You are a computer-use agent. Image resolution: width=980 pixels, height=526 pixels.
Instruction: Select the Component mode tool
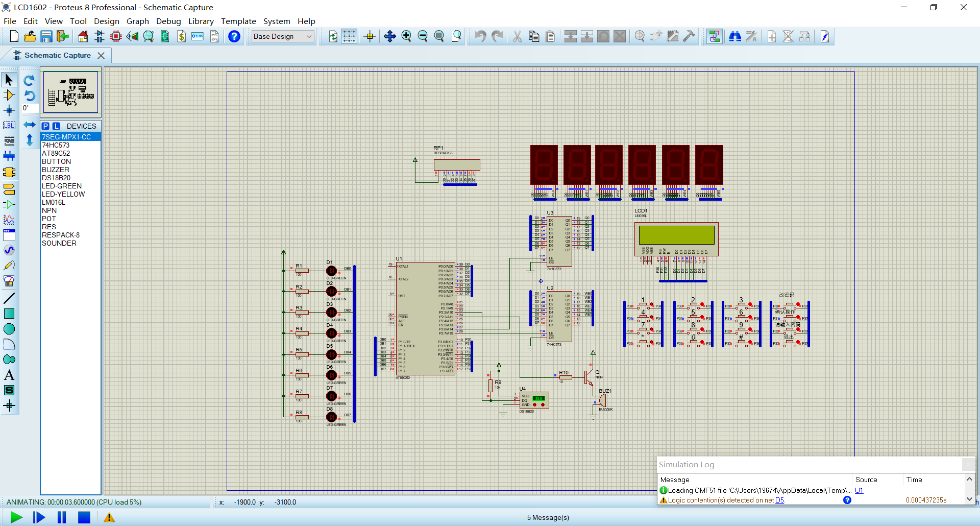pos(9,95)
